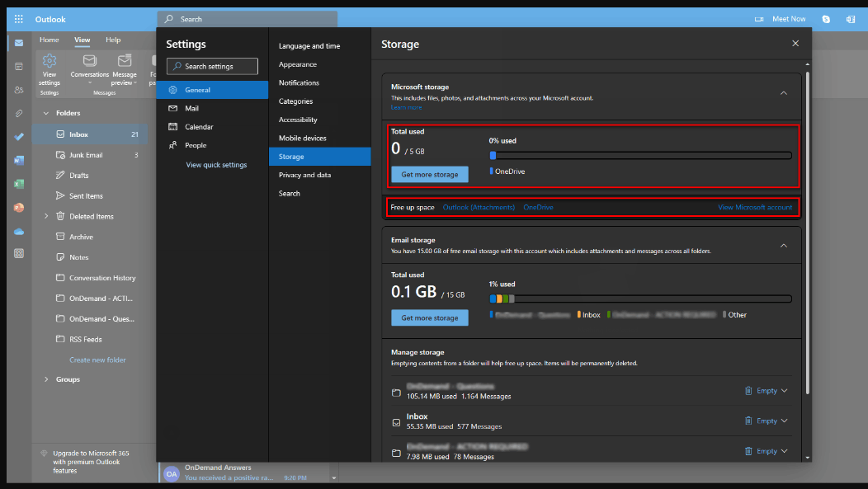The width and height of the screenshot is (868, 489).
Task: Open OneDrive free up space link
Action: (538, 208)
